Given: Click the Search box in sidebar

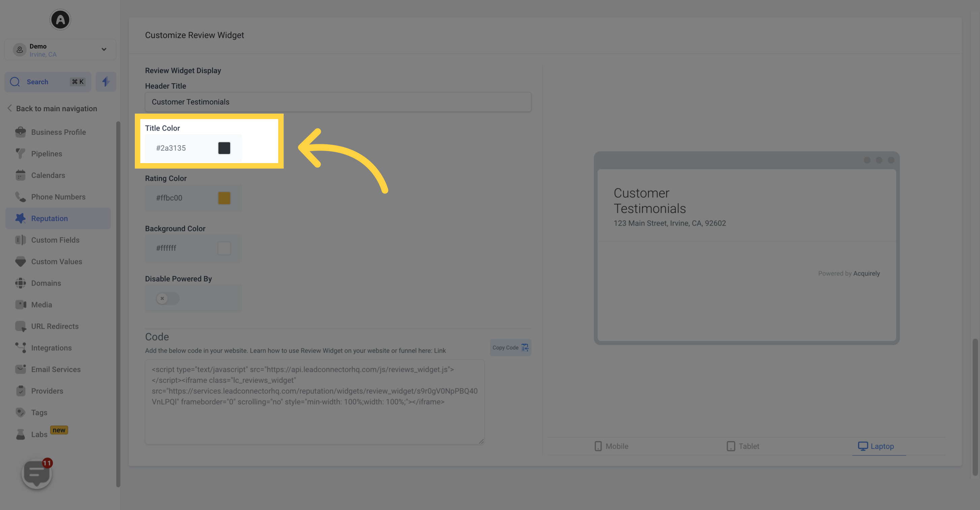Looking at the screenshot, I should pos(48,82).
